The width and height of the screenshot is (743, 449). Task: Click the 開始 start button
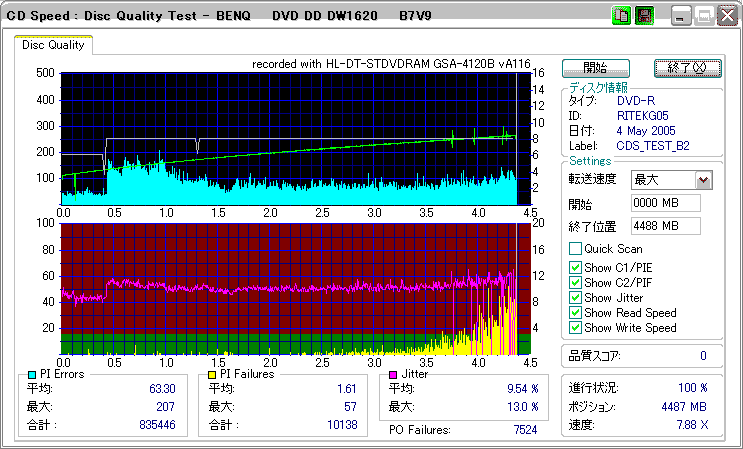tap(596, 68)
